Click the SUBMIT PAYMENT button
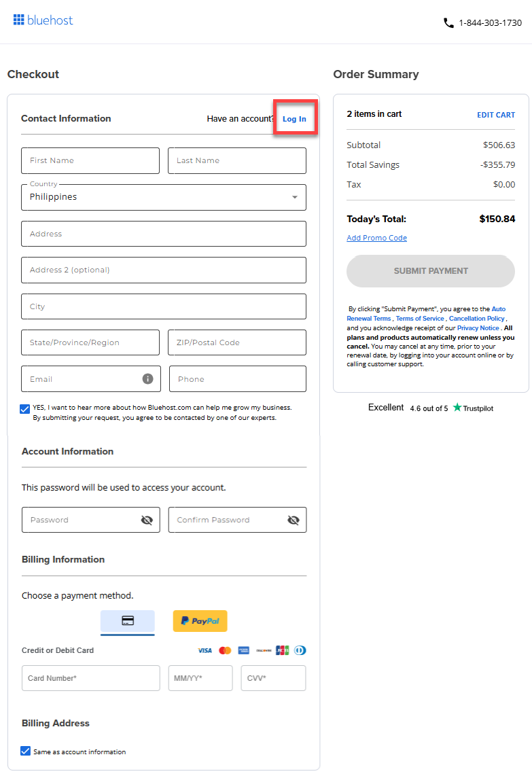 [430, 271]
